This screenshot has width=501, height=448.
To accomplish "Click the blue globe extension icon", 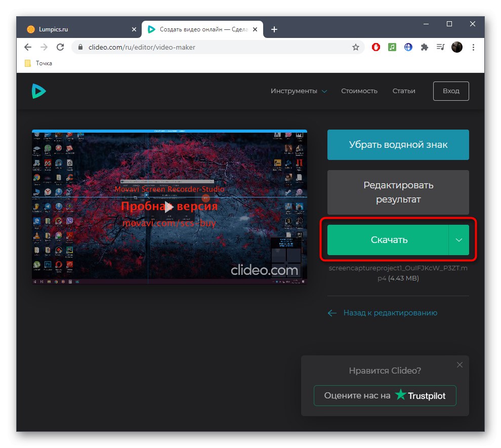I will click(x=408, y=47).
